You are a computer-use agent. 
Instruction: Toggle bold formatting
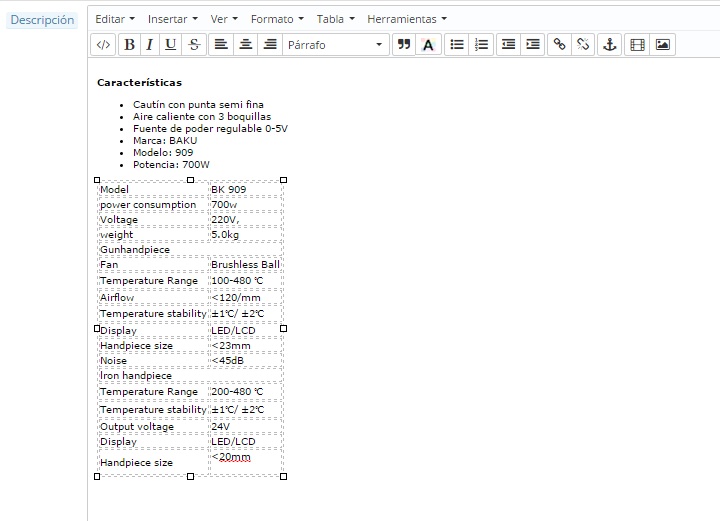click(129, 45)
